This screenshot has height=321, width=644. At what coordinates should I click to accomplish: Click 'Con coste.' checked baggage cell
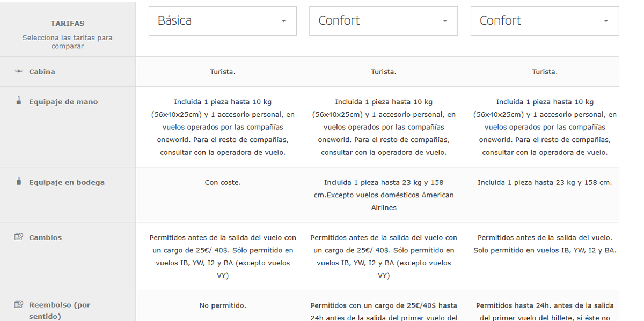click(223, 182)
